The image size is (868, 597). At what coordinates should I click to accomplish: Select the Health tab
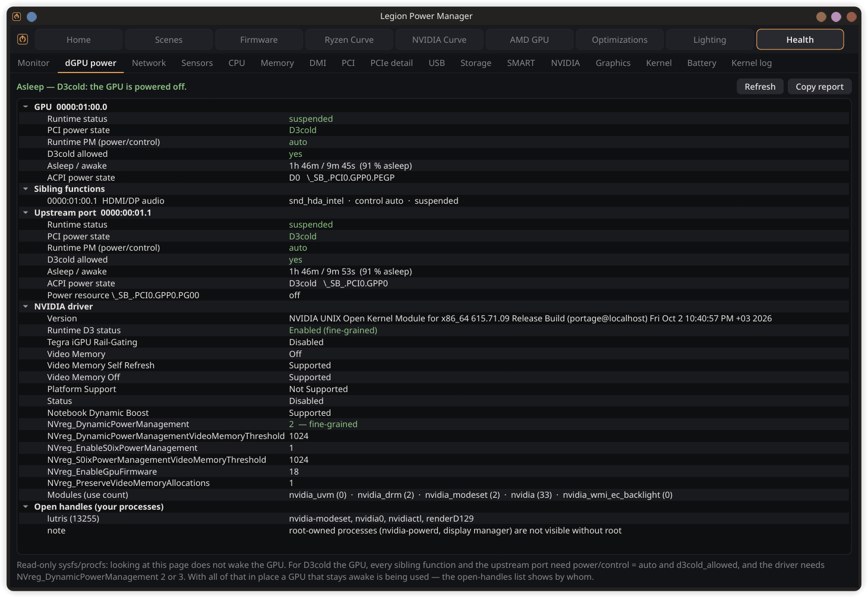[x=800, y=40]
